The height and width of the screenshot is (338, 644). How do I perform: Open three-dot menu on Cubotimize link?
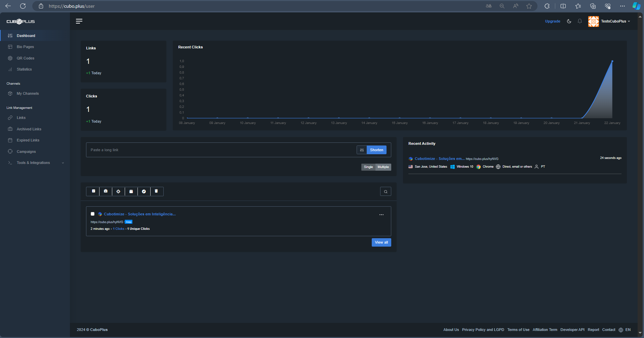point(381,215)
